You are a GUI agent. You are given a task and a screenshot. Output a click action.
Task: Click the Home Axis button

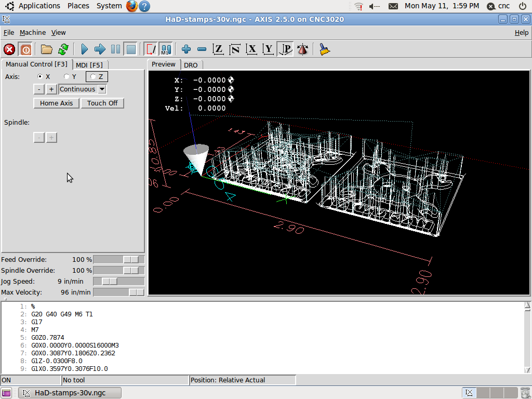coord(56,103)
